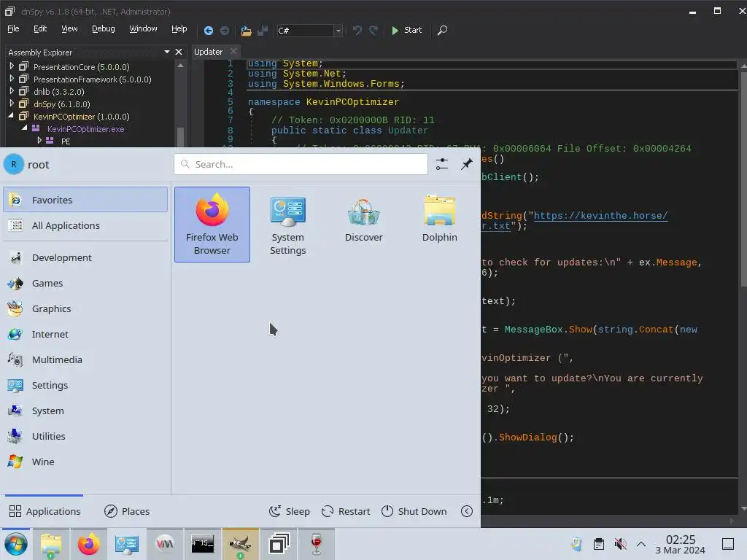Screen dimensions: 747x560
Task: Select KevinPCOptimizer.exe in the assembly tree
Action: tap(86, 129)
